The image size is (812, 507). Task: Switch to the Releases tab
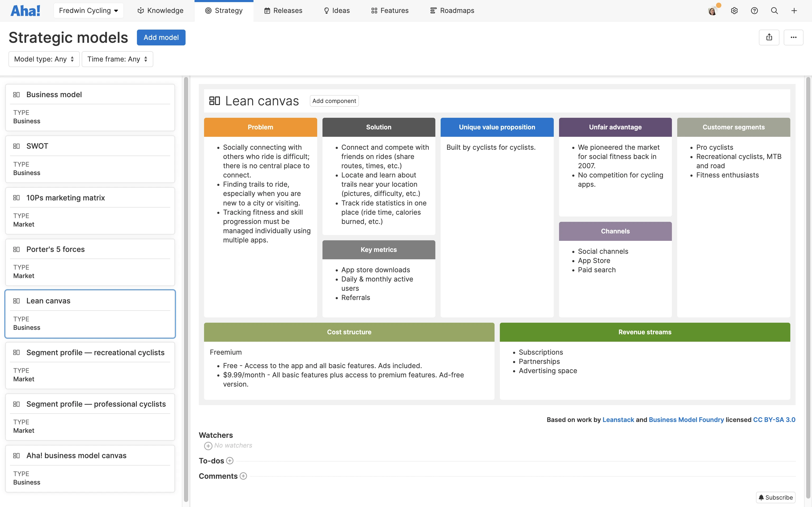click(283, 11)
